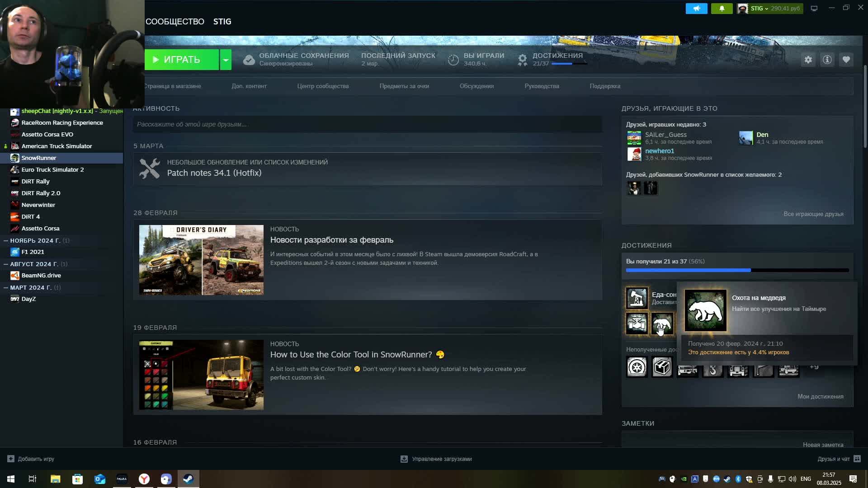Open the green notifications bell
Viewport: 868px width, 488px height.
(x=722, y=9)
